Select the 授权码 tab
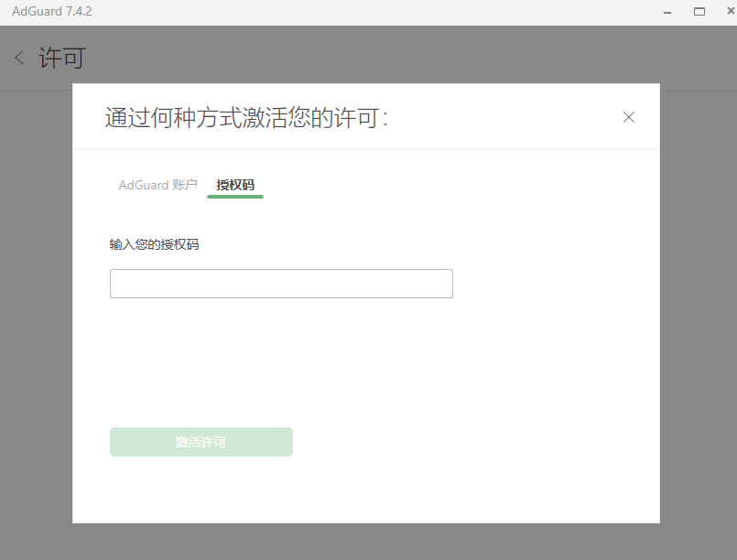 pos(235,185)
